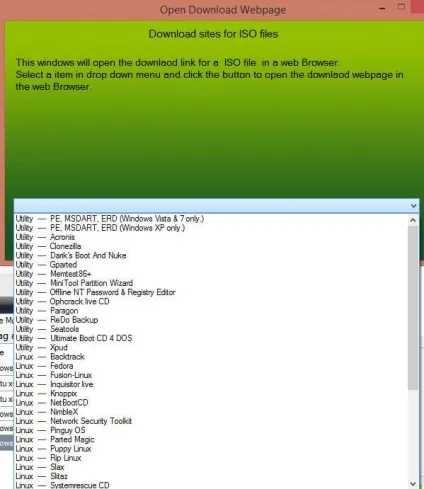
Task: Click the list scrollbar up arrow
Action: tap(413, 220)
